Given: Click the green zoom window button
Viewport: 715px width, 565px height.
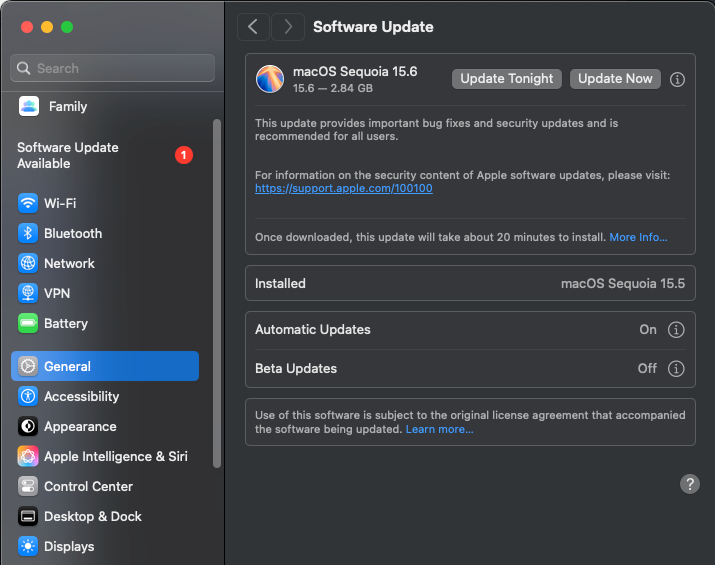Looking at the screenshot, I should [67, 27].
